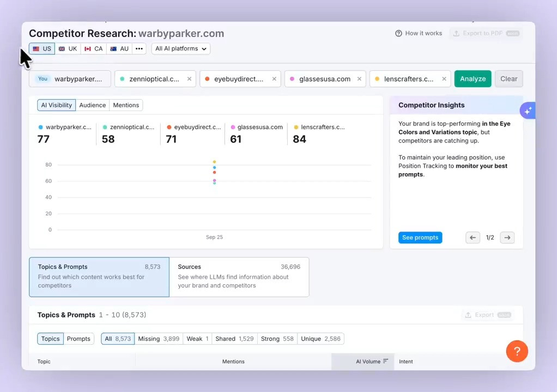Viewport: 557px width, 392px height.
Task: Click the glassesusa legend pink dot
Action: point(233,127)
